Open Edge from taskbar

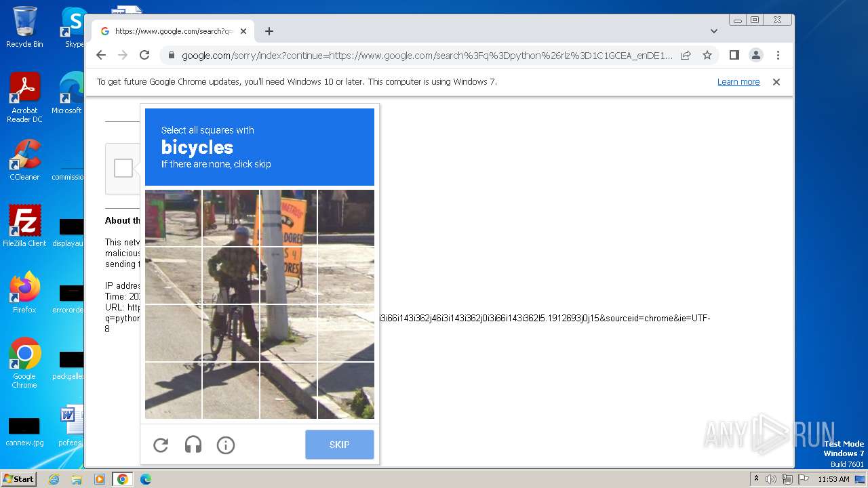click(145, 479)
